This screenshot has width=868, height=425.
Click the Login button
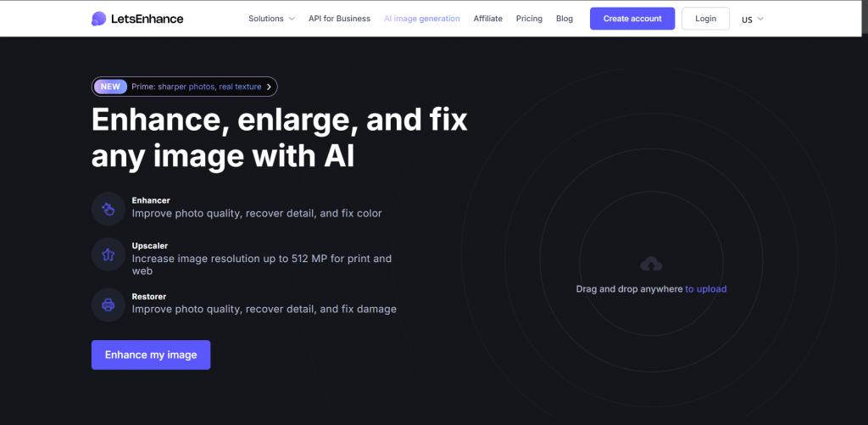point(705,19)
